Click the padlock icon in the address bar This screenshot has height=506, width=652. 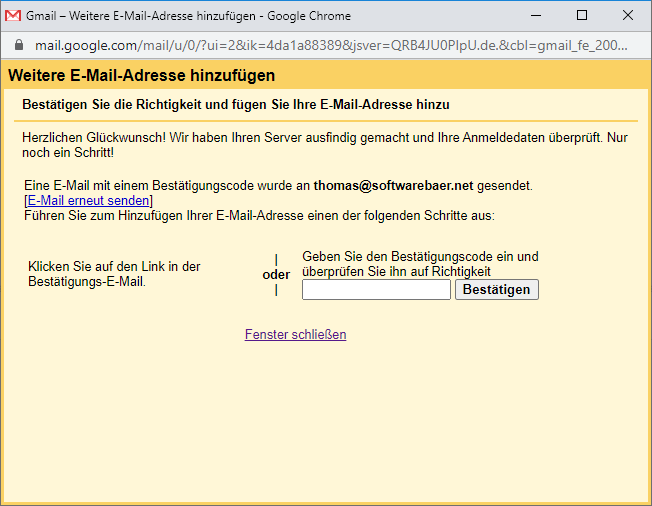tap(17, 45)
